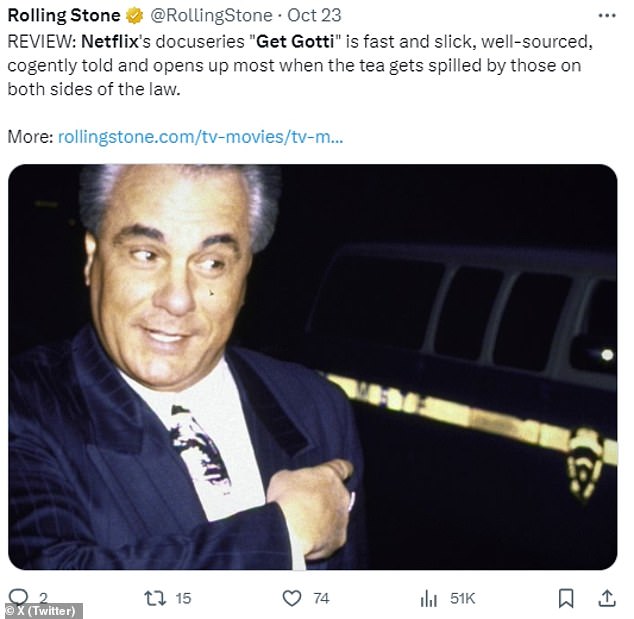Open the Oct 23 timestamp link

[x=314, y=16]
